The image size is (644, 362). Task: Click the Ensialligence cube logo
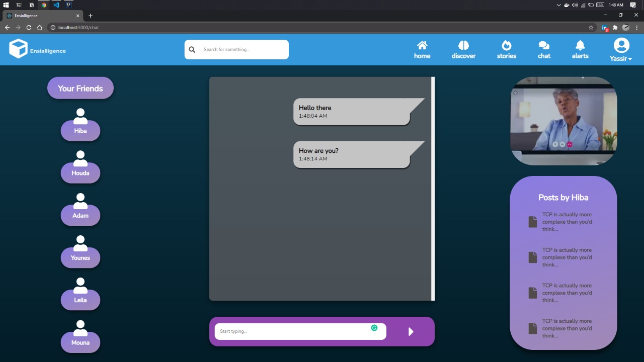point(18,49)
